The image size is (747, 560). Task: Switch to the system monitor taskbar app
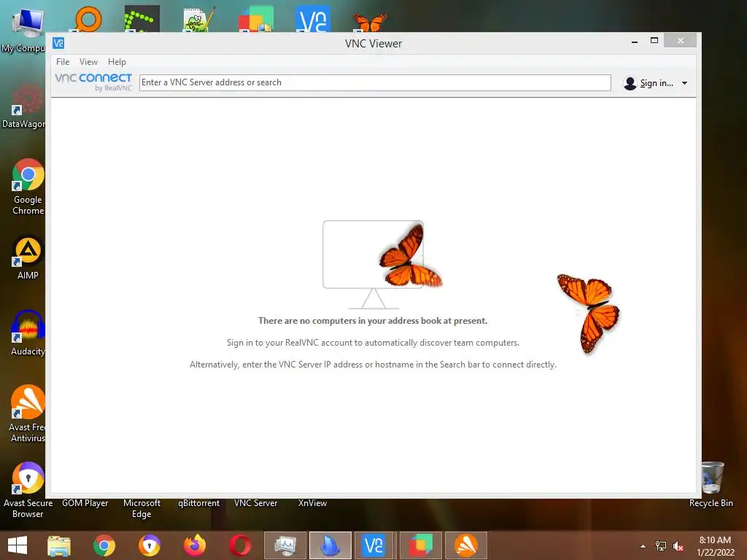click(x=285, y=545)
